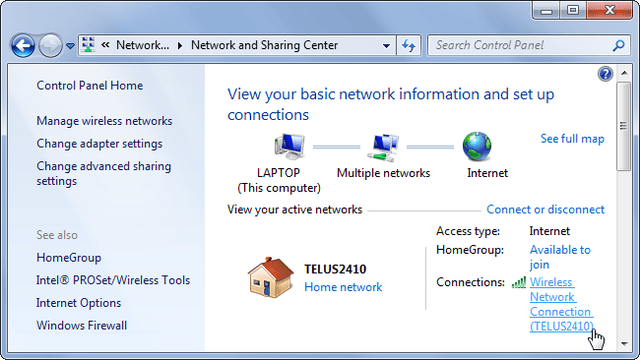The width and height of the screenshot is (640, 360).
Task: Expand the address bar double chevron
Action: coord(105,45)
